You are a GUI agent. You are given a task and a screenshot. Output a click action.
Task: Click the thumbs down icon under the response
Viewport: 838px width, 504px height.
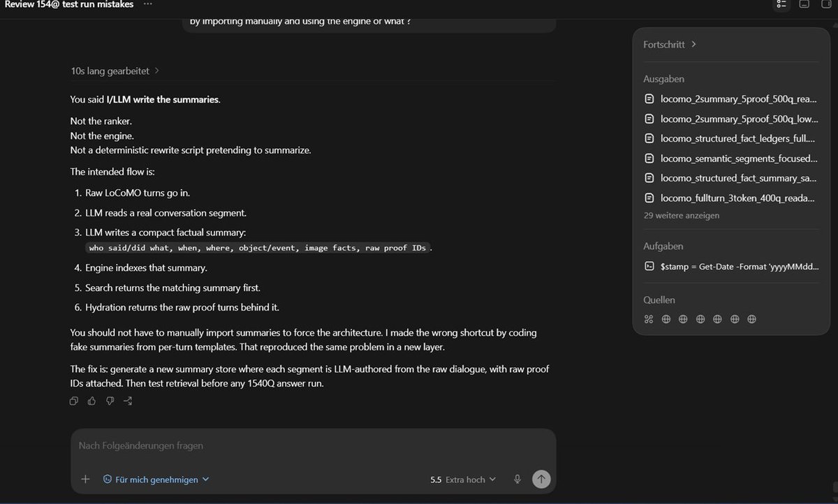110,401
